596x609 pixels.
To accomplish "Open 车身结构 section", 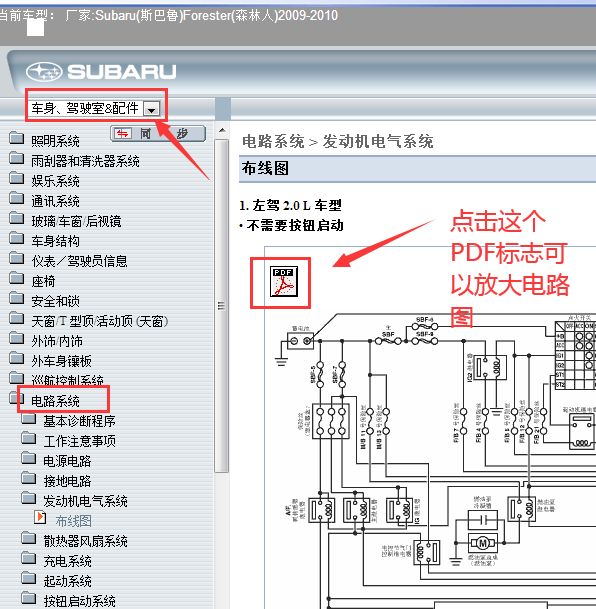I will tap(56, 242).
